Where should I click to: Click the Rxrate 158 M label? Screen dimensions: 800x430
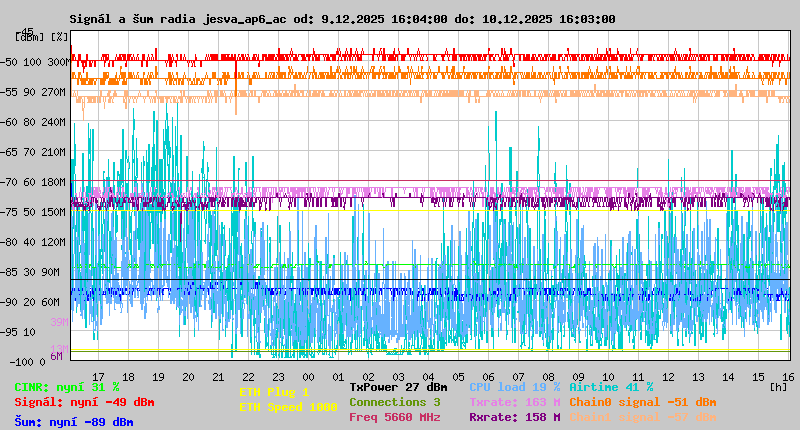coord(514,417)
